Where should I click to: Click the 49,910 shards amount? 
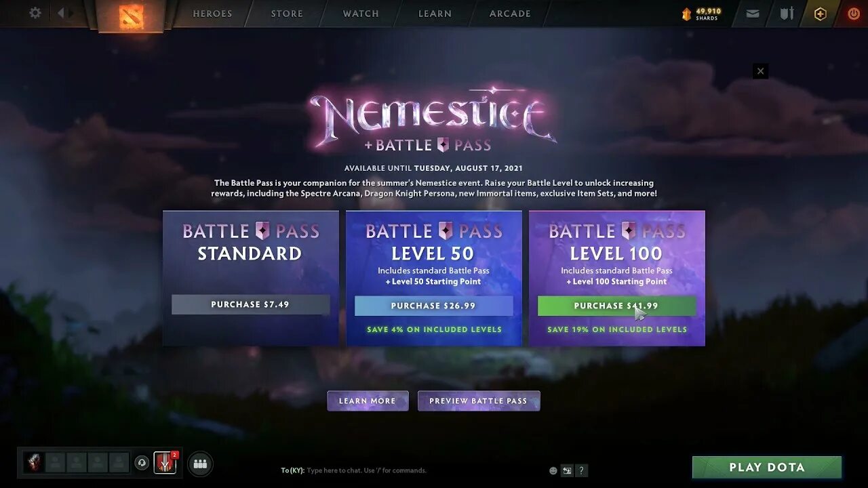click(x=708, y=11)
